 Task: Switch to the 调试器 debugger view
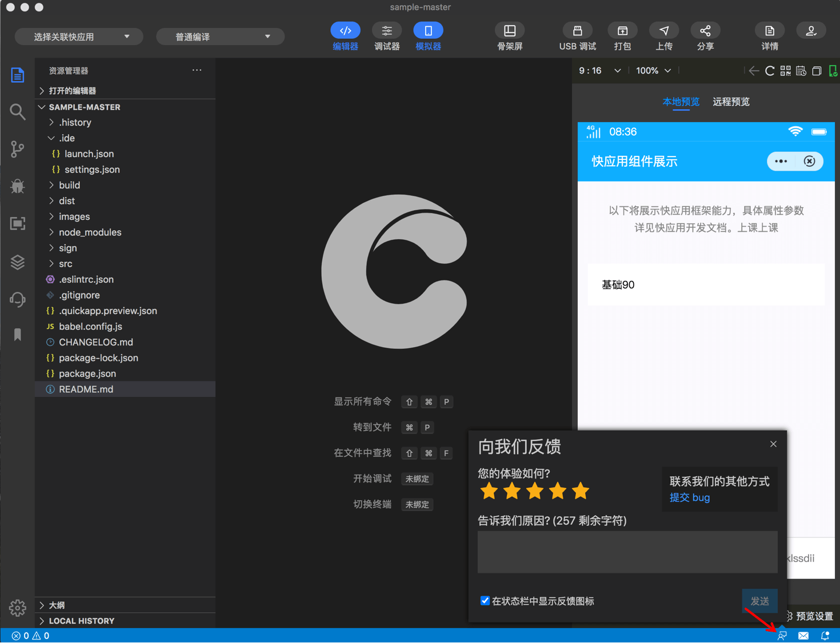coord(386,36)
